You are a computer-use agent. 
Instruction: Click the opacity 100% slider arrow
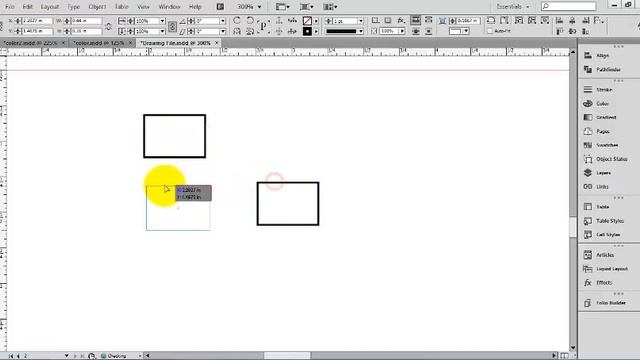coord(402,31)
